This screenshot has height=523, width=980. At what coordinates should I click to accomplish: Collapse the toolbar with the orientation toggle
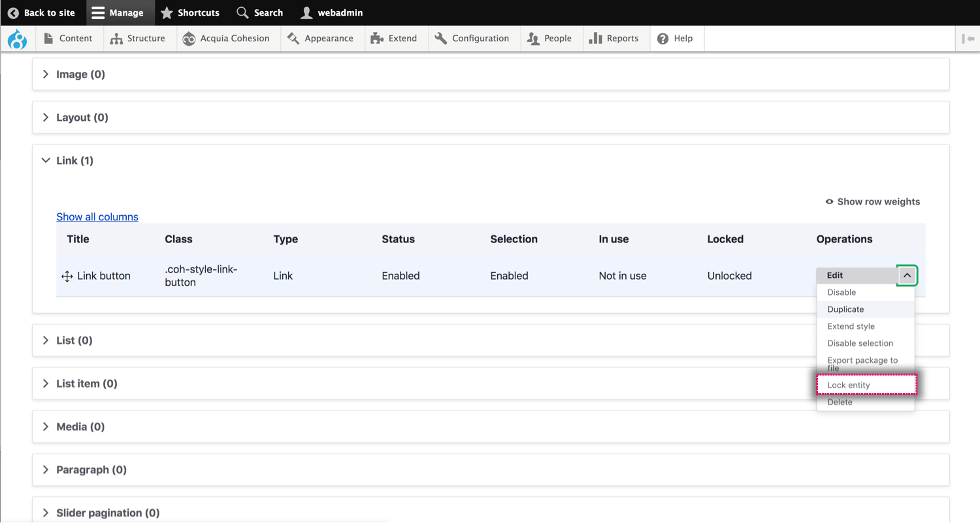[968, 39]
